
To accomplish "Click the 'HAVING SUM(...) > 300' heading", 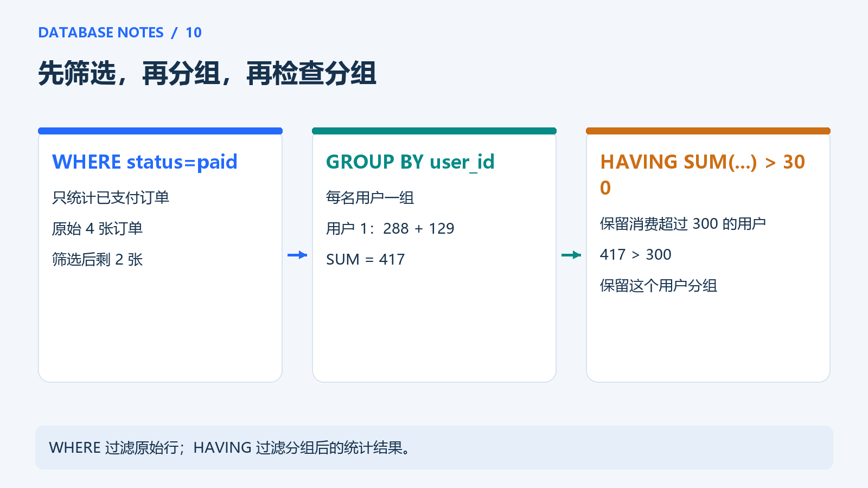I will click(x=703, y=175).
